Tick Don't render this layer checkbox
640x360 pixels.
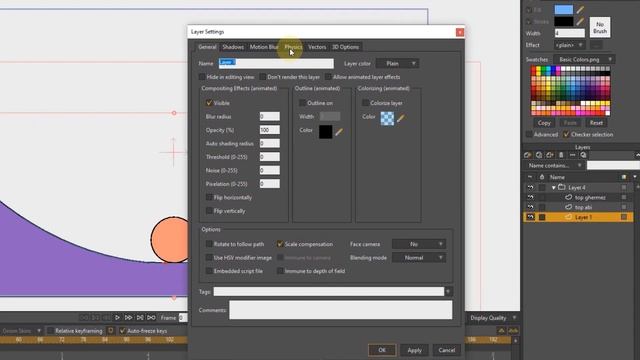pos(262,77)
